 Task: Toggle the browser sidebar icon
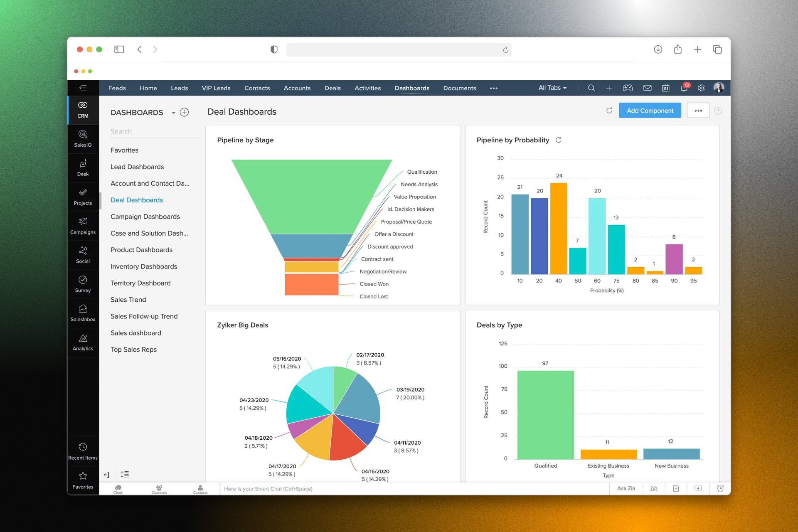119,49
